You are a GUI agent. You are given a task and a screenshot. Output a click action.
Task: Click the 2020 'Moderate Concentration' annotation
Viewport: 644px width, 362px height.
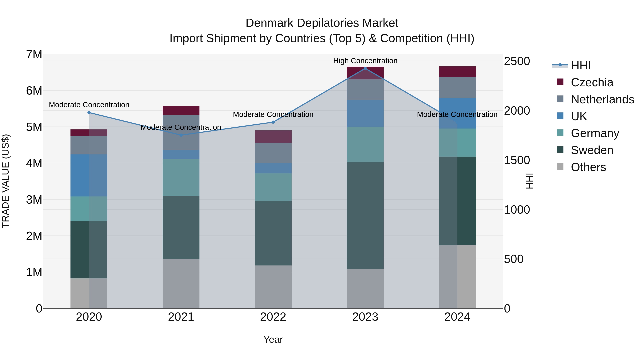89,105
